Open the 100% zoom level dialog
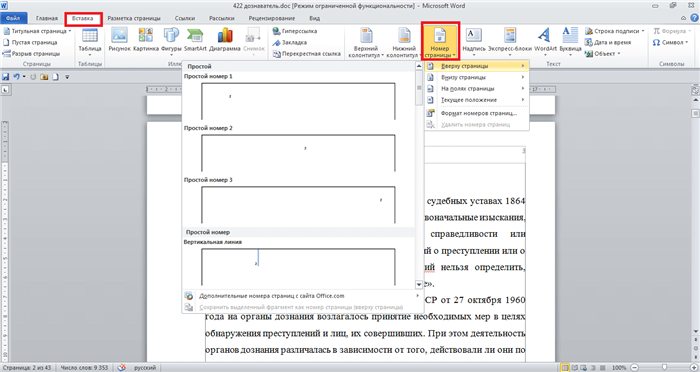The height and width of the screenshot is (372, 700). coord(619,368)
